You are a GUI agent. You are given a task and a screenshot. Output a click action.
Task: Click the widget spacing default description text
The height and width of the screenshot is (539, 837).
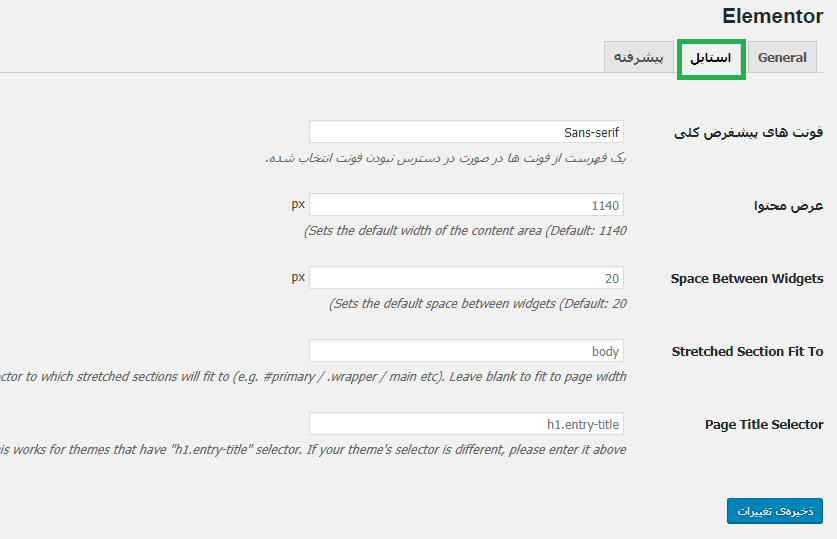click(x=477, y=304)
